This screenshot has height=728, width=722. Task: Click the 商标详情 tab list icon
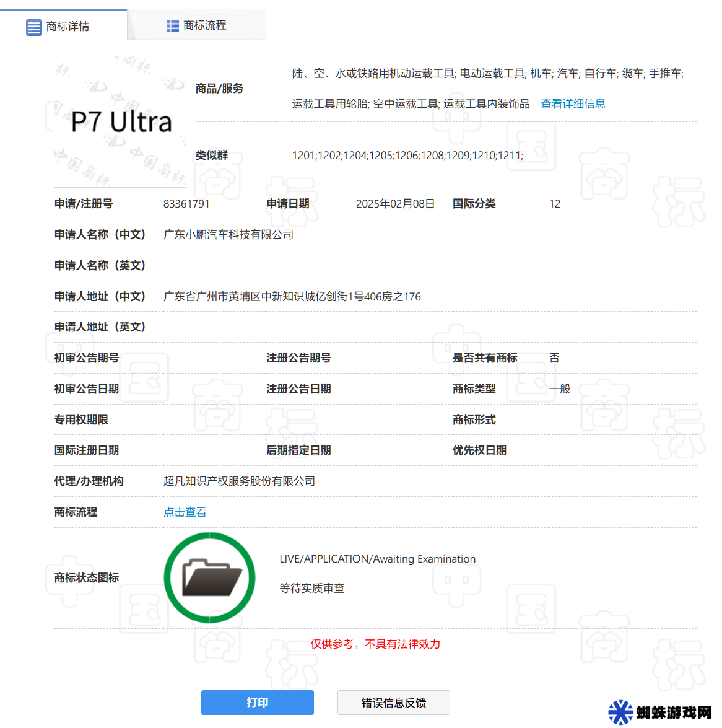34,27
